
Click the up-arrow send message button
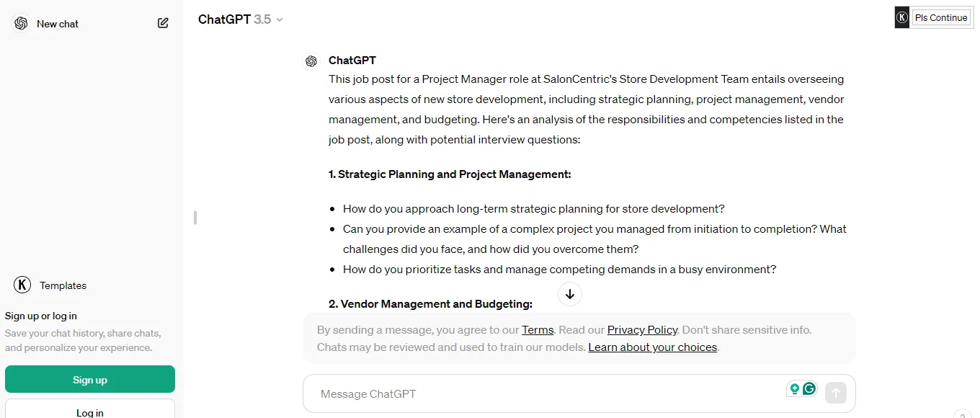[836, 393]
